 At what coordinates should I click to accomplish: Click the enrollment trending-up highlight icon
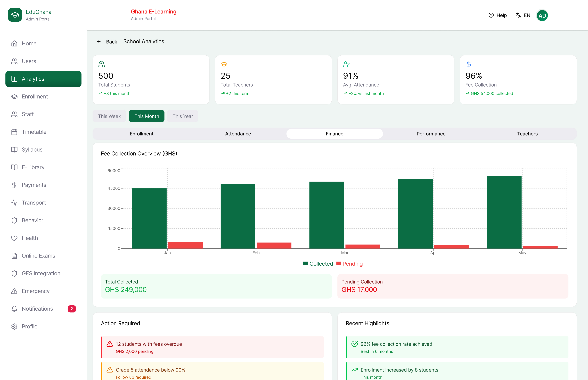[355, 370]
